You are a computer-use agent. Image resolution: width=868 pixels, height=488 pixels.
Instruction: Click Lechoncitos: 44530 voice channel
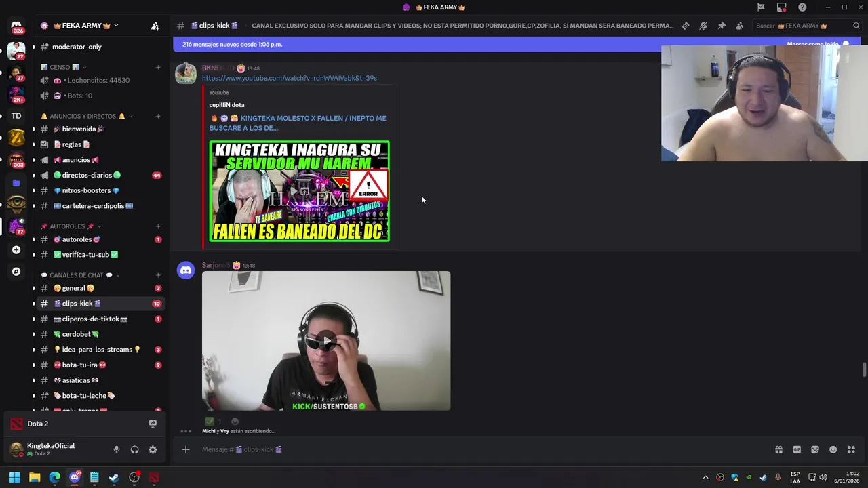[x=100, y=80]
